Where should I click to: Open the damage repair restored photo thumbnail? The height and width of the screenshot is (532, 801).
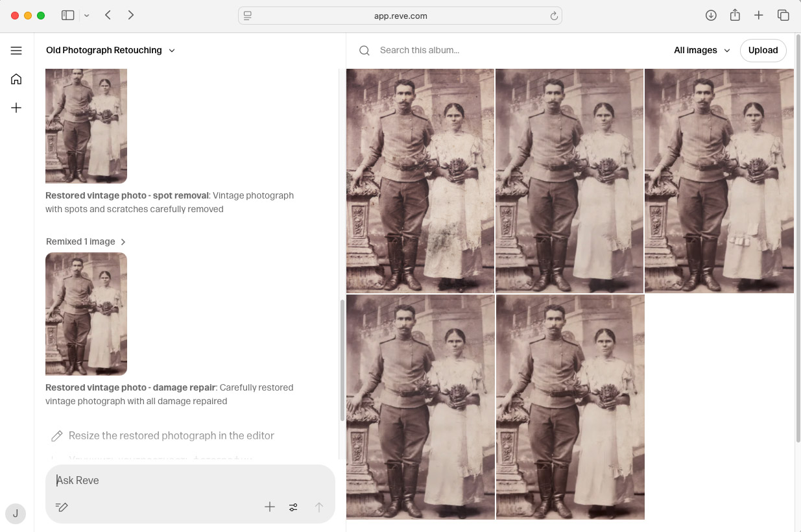click(x=86, y=314)
